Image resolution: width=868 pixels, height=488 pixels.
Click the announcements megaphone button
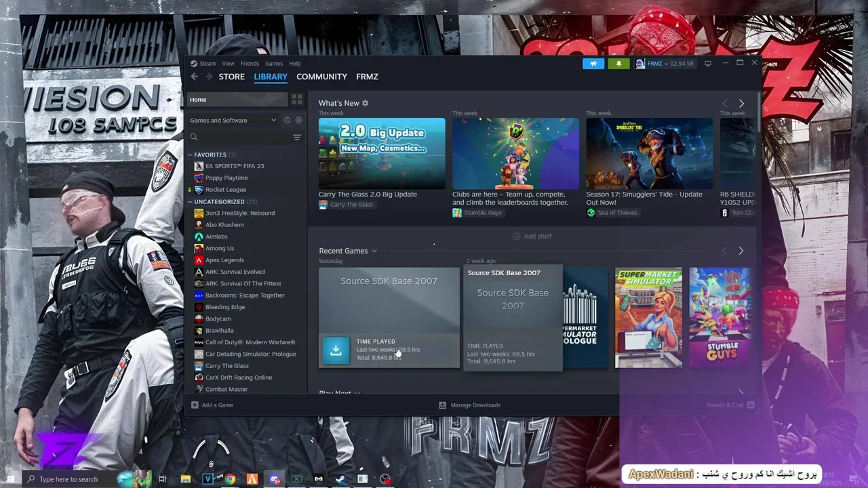tap(593, 64)
